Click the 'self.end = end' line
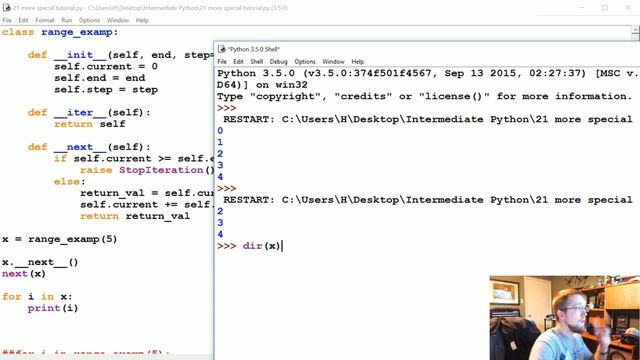Screen dimensions: 640x360 coord(100,78)
